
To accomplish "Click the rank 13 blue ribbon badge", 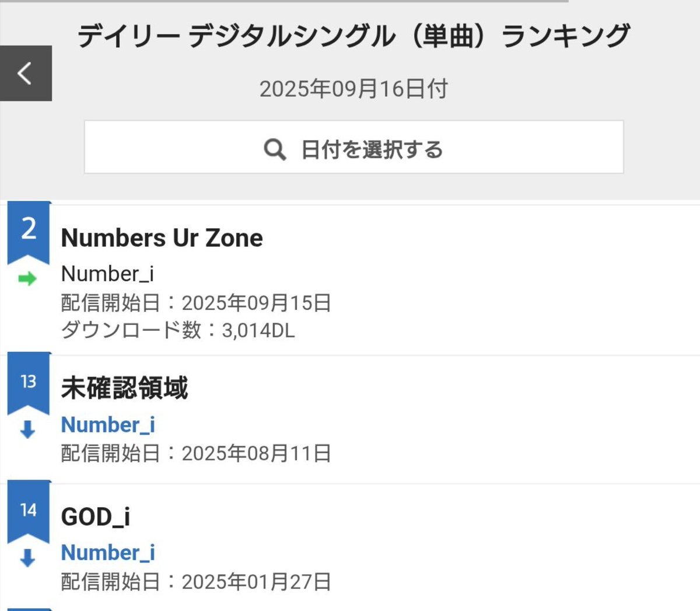I will pos(29,382).
